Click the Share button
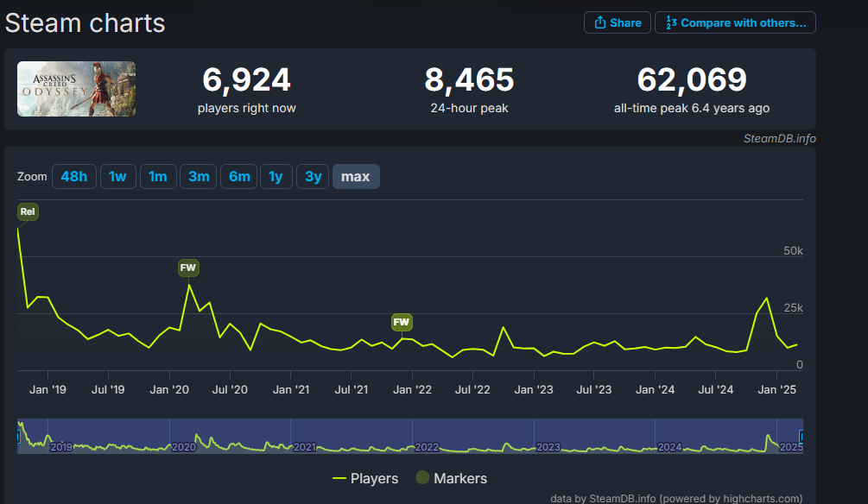 point(617,23)
